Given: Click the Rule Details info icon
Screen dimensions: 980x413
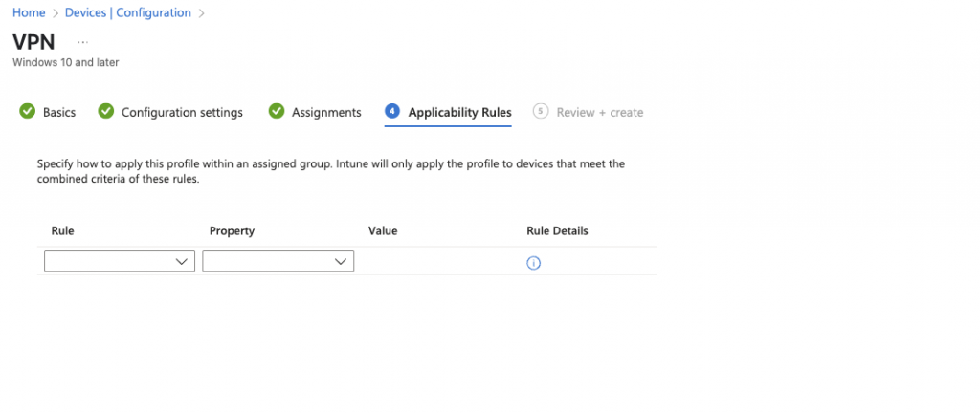Looking at the screenshot, I should tap(533, 263).
